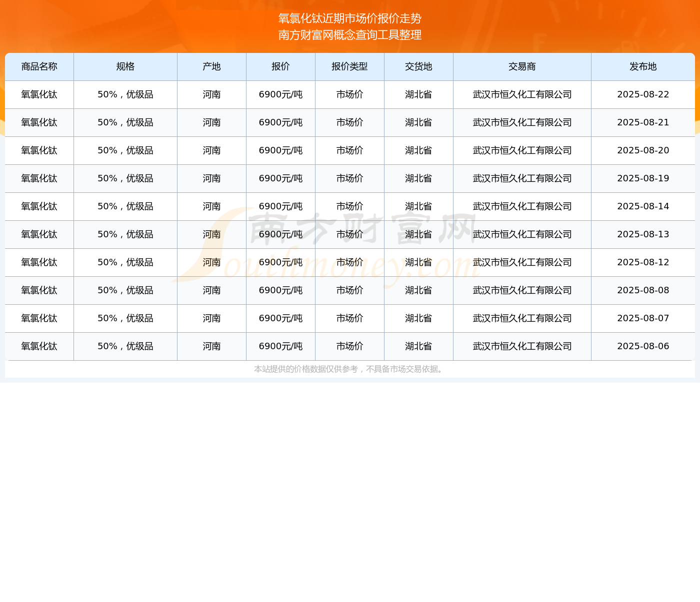
Task: Select the date cell 2025-08-12
Action: tap(643, 262)
